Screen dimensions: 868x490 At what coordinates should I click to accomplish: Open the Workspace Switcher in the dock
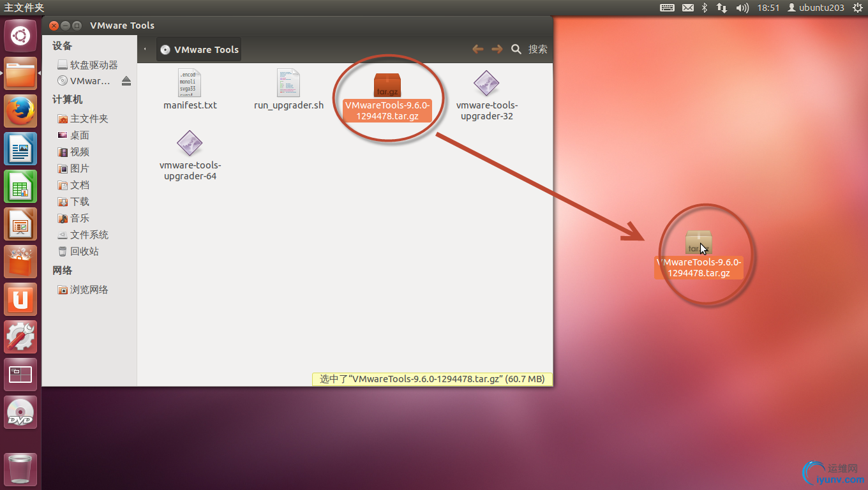[20, 375]
